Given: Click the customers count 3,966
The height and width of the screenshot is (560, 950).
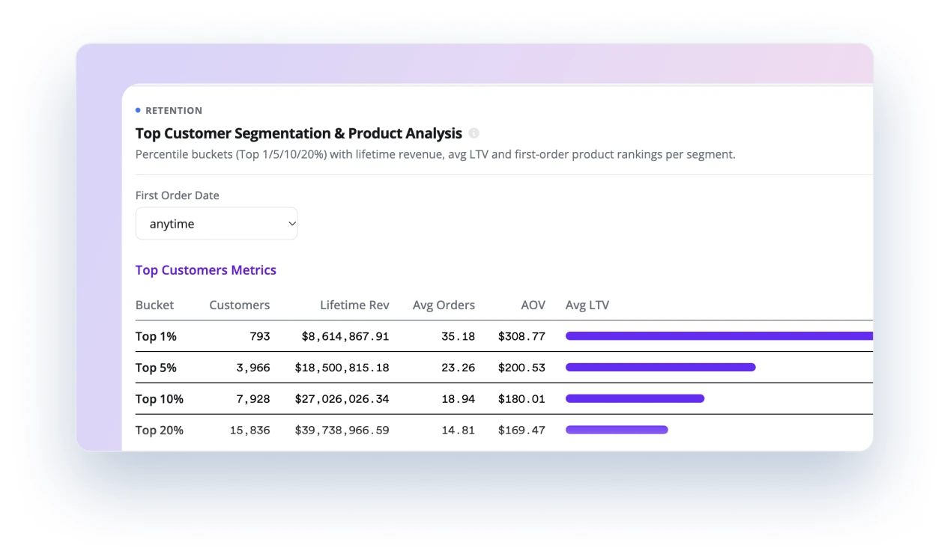Looking at the screenshot, I should (x=253, y=368).
